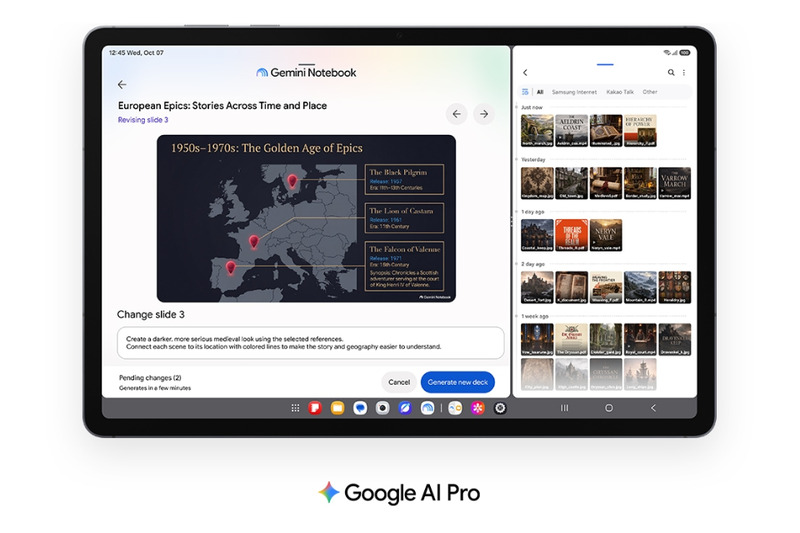Tap the back chevron in the file picker
Screen dimensions: 800x533
(x=525, y=72)
